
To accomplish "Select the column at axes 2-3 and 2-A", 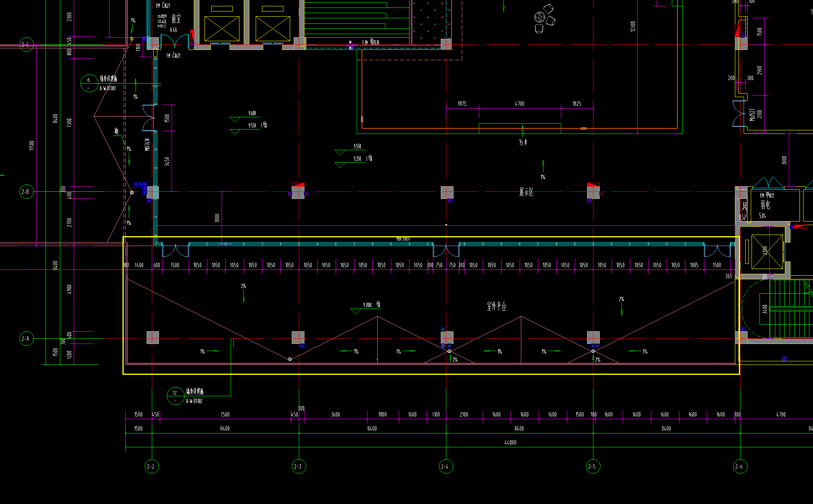I will [298, 338].
